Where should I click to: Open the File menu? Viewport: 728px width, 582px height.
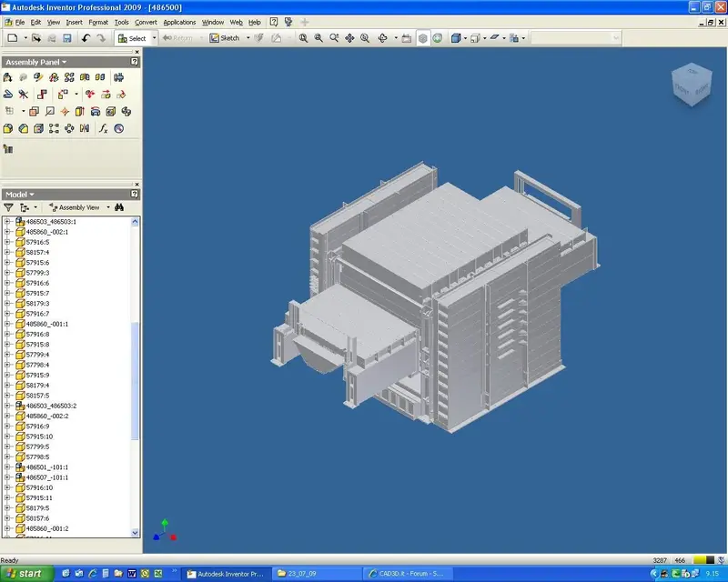tap(20, 22)
